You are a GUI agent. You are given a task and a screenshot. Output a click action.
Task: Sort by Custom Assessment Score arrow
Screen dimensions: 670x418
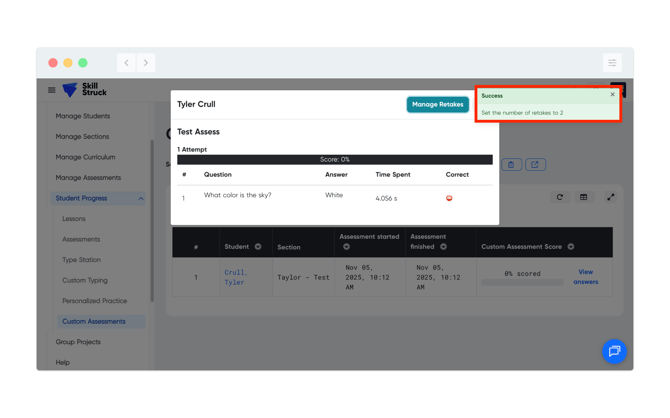pyautogui.click(x=571, y=246)
